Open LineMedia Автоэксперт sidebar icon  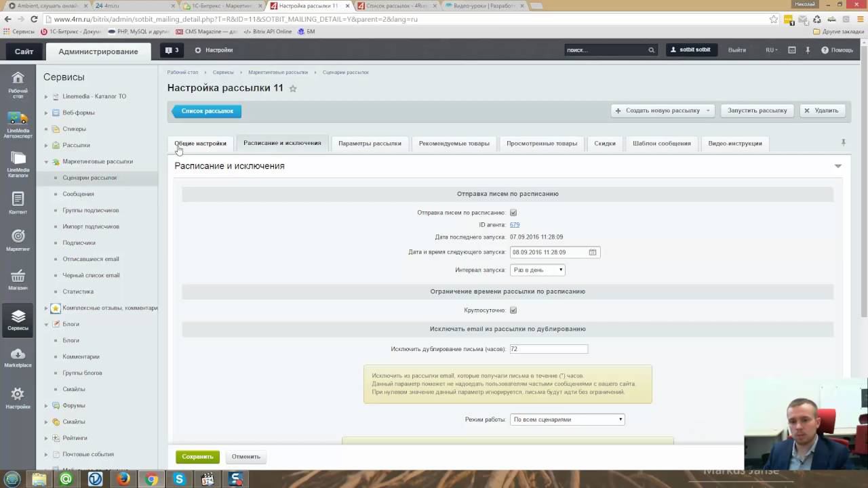click(x=18, y=124)
